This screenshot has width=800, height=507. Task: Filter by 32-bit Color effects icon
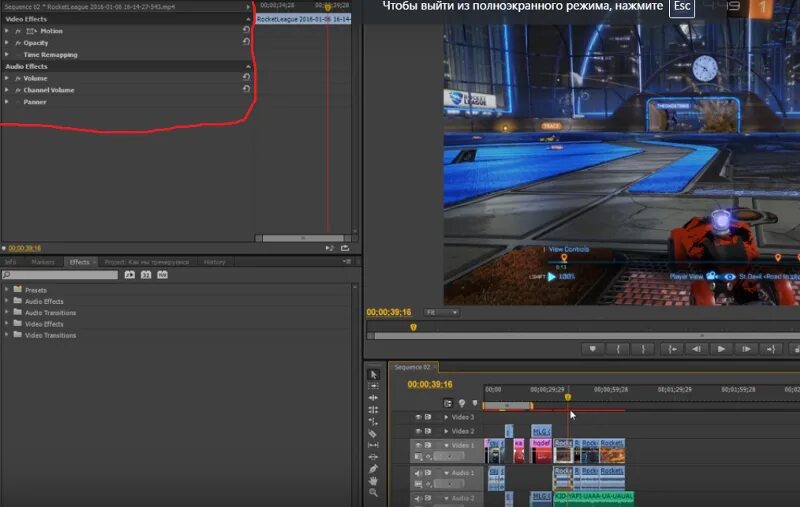pyautogui.click(x=146, y=275)
